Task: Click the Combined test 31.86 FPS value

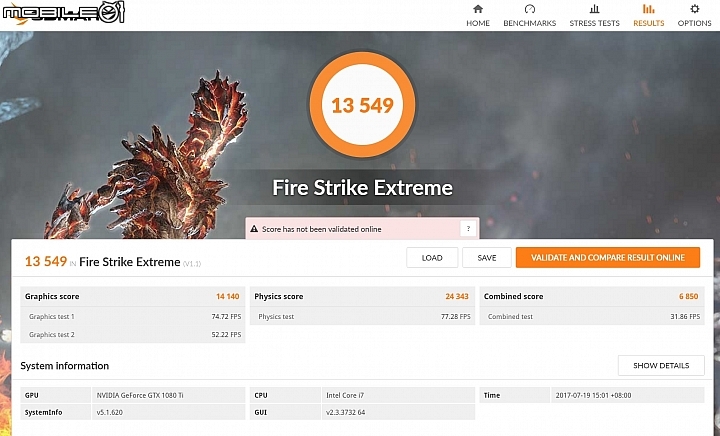Action: tap(685, 317)
